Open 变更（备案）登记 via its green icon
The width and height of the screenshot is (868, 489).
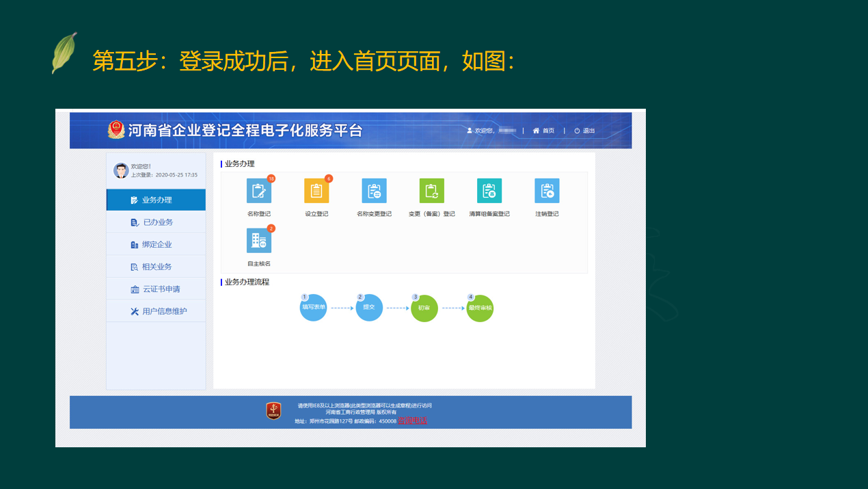[x=431, y=191]
